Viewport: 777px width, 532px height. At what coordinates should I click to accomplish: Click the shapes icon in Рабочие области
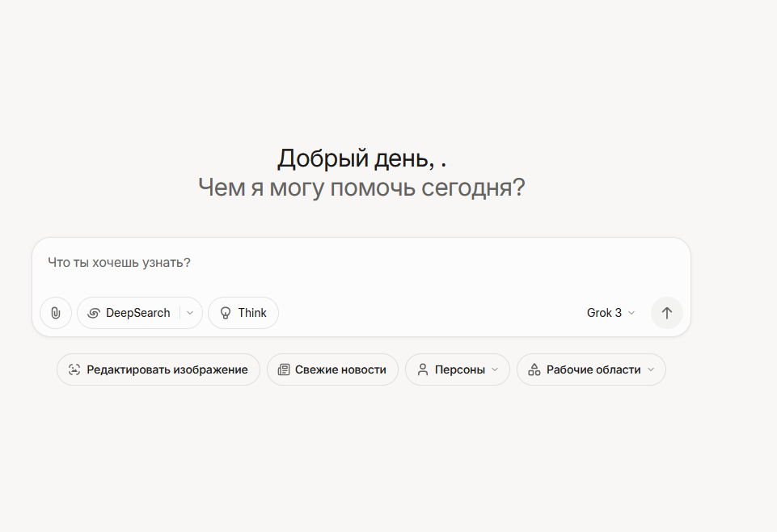coord(534,369)
